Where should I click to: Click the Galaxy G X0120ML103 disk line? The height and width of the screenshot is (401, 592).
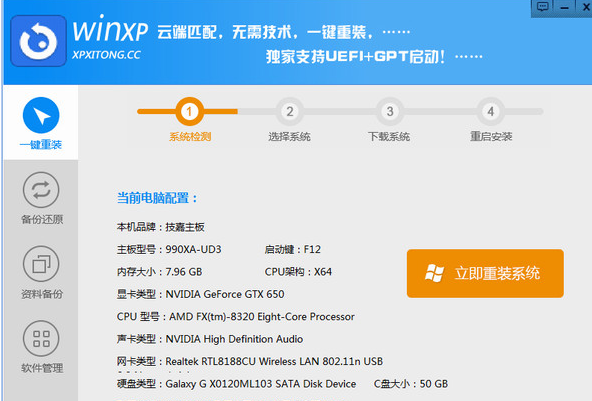[236, 384]
